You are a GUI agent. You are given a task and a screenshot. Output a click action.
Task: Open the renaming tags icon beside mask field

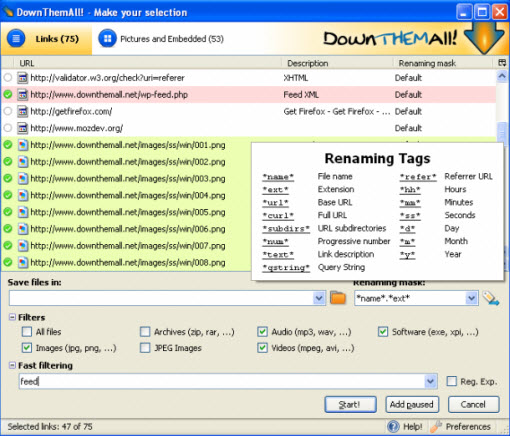pyautogui.click(x=491, y=298)
